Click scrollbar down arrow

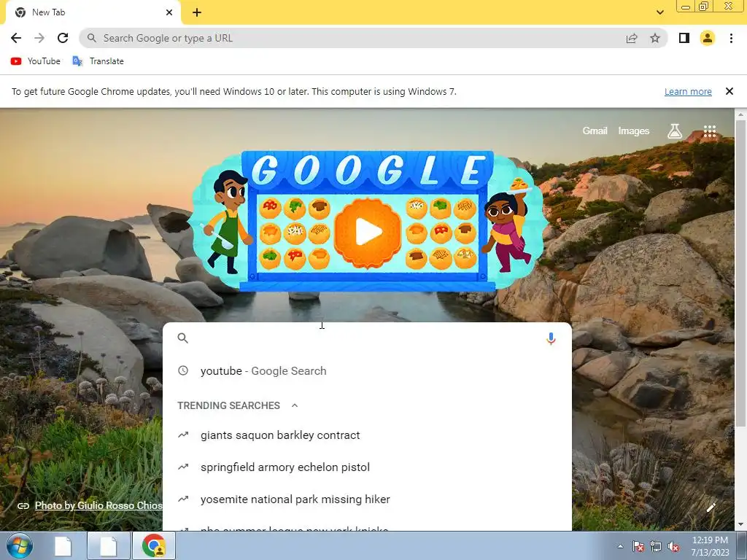pos(740,525)
